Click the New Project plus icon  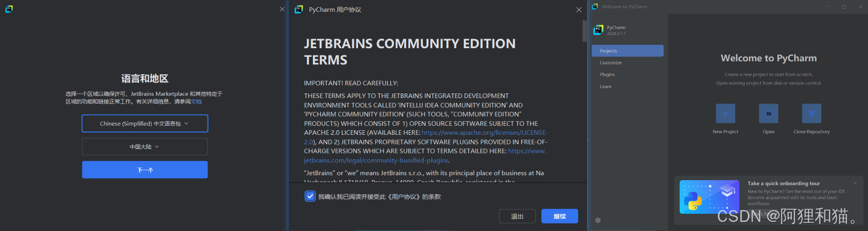point(725,113)
